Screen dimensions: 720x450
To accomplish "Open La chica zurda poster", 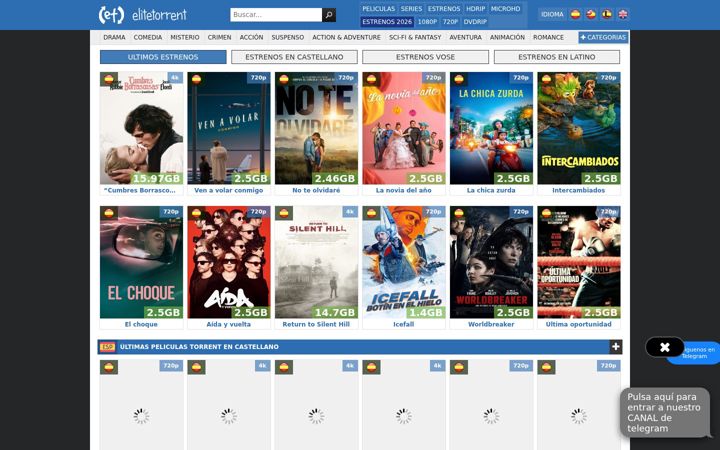I will (491, 128).
